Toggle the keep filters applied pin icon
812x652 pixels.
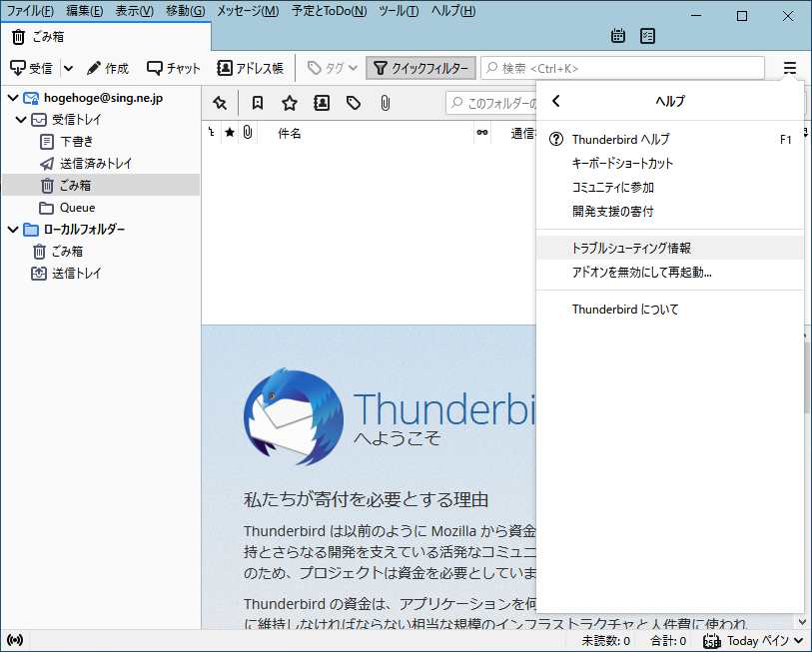(x=220, y=103)
